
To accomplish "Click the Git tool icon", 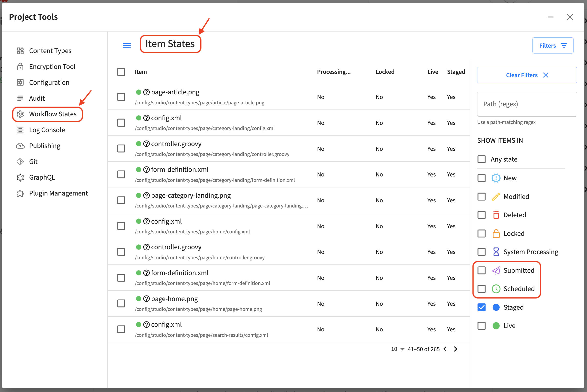I will (x=20, y=161).
